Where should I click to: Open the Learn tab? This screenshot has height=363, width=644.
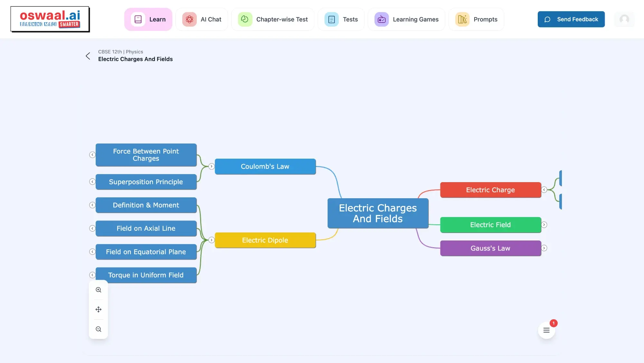click(148, 19)
